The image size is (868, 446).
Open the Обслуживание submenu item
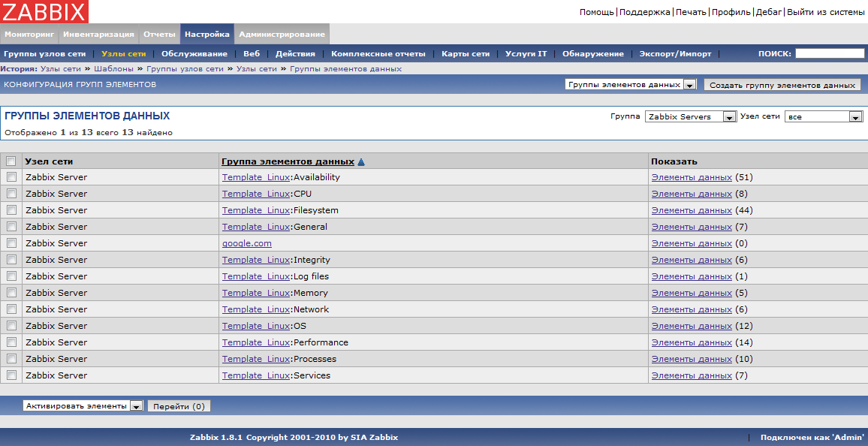(x=194, y=53)
